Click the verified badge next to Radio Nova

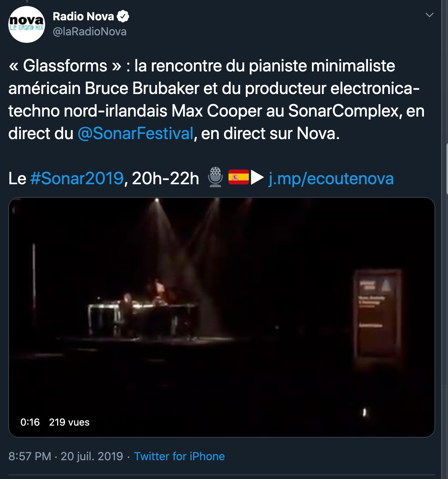coord(123,17)
